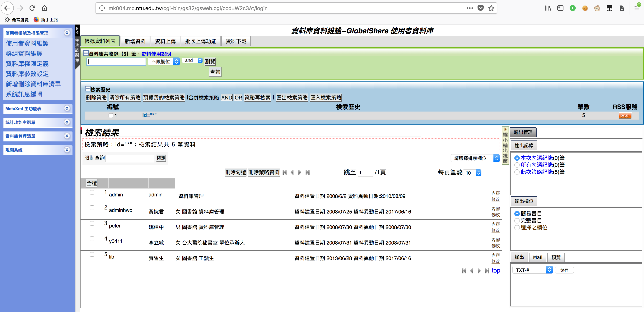Screen dimensions: 644x312
Task: Click the green play extension icon
Action: (x=572, y=8)
